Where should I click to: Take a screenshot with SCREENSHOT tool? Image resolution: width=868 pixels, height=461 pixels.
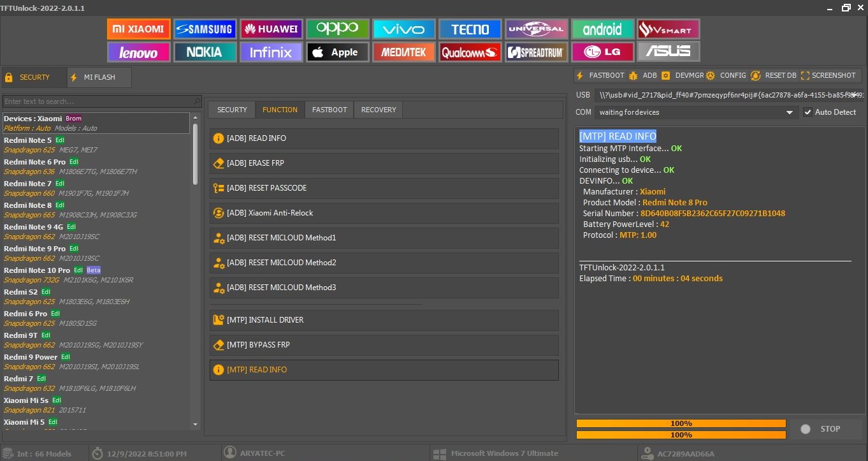828,75
